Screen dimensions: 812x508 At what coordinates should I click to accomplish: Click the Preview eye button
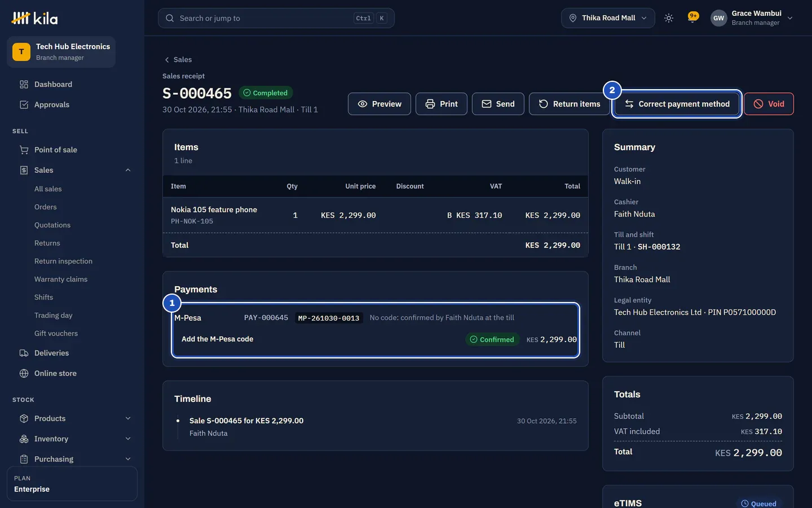[379, 104]
